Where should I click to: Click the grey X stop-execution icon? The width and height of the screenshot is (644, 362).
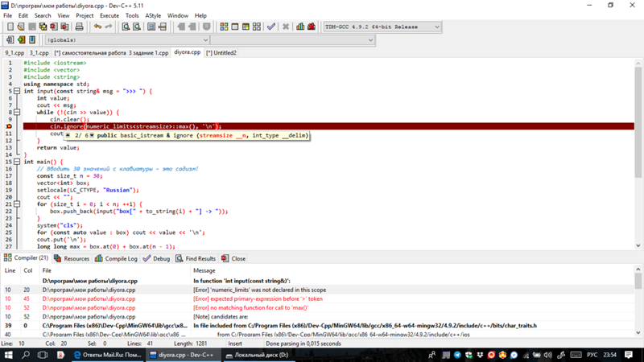286,27
